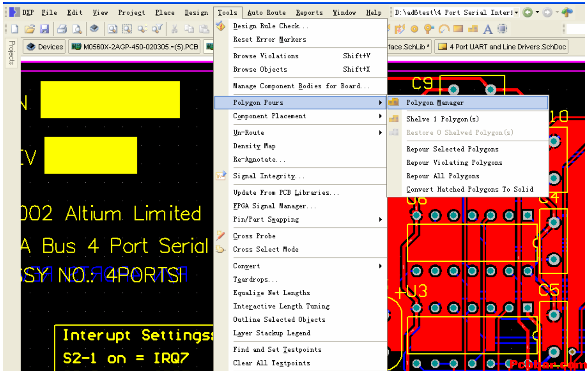Image resolution: width=588 pixels, height=371 pixels.
Task: Click the green Back navigation arrow
Action: coord(528,13)
